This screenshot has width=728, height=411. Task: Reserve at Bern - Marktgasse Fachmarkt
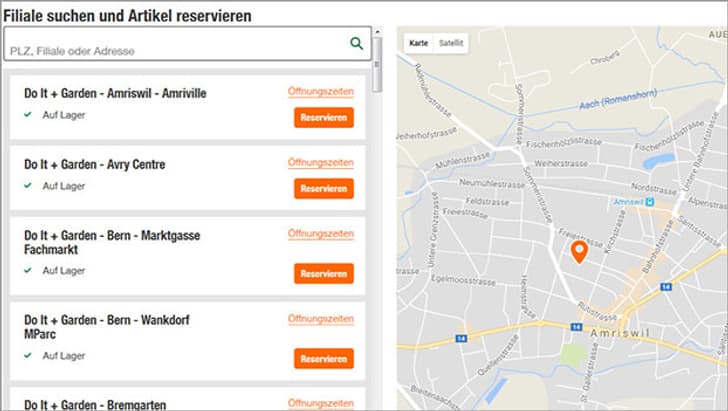(324, 274)
